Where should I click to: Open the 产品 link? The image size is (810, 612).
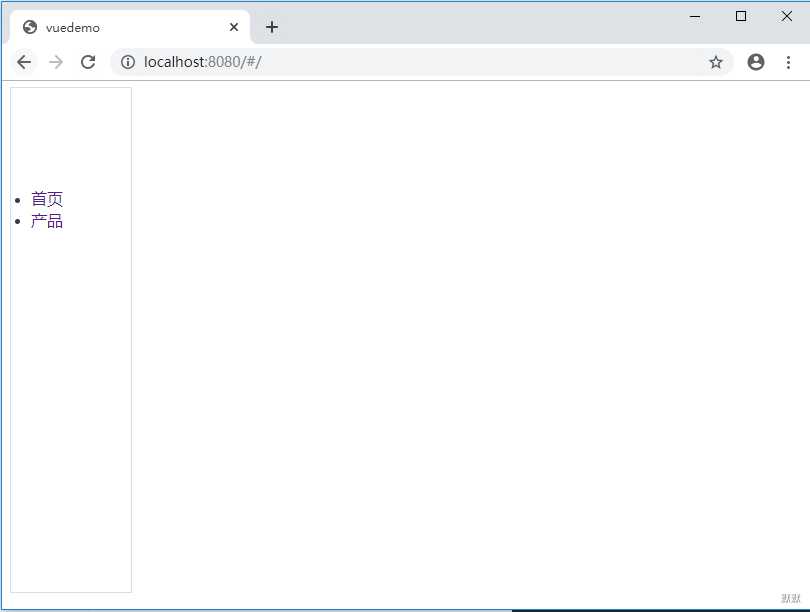click(47, 221)
